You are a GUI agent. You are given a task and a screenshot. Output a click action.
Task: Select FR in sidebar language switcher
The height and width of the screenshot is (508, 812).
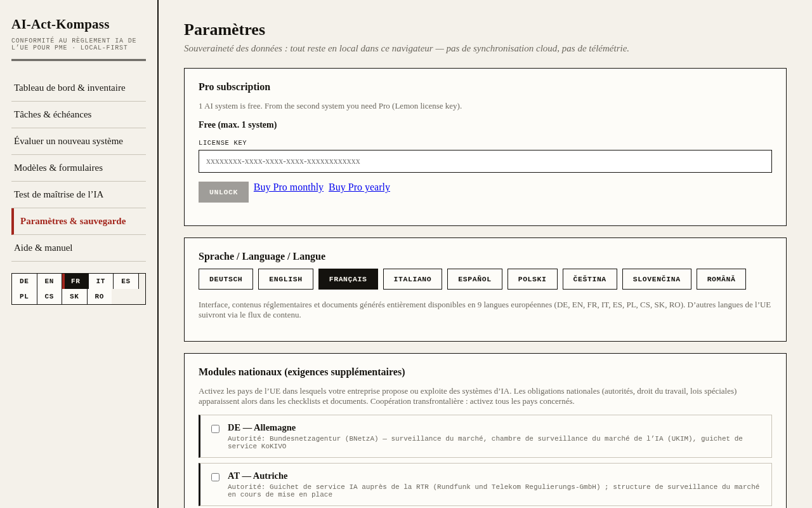[75, 281]
